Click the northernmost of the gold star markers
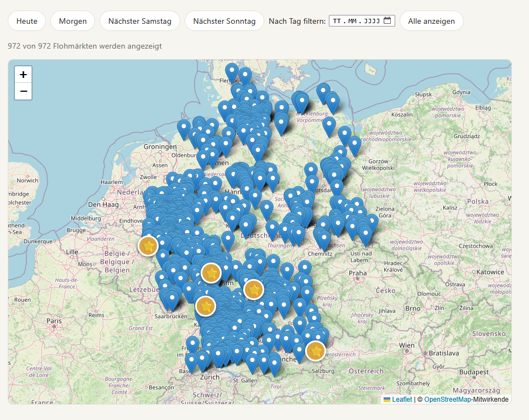 (148, 245)
